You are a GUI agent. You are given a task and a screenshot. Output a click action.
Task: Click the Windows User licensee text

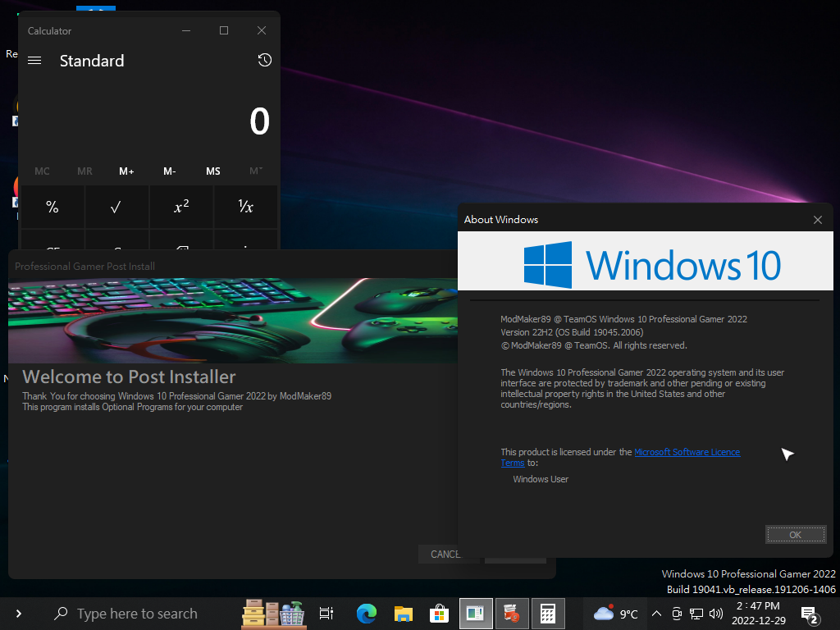541,479
